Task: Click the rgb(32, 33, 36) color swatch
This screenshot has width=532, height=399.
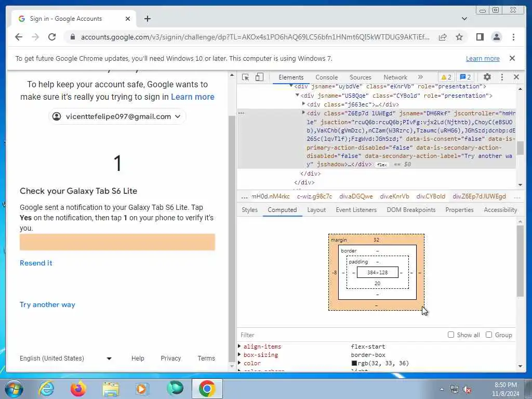Action: tap(354, 363)
